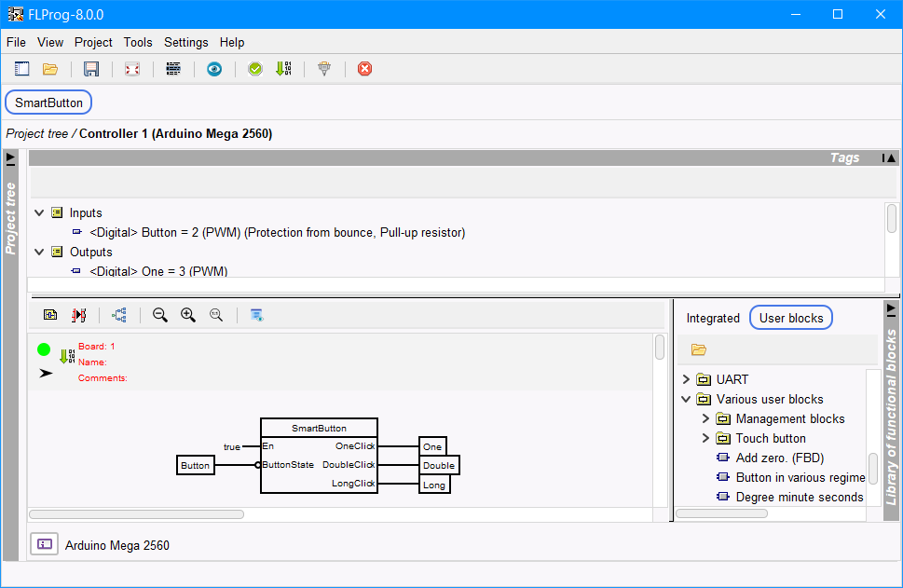Click the black arrow marker beside Name
This screenshot has width=903, height=588.
[46, 373]
